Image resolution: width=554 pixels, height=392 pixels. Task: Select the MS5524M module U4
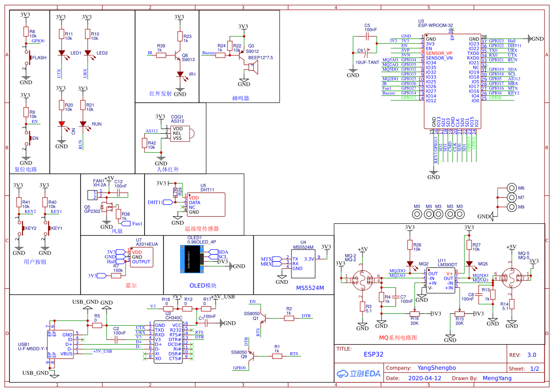pyautogui.click(x=303, y=264)
